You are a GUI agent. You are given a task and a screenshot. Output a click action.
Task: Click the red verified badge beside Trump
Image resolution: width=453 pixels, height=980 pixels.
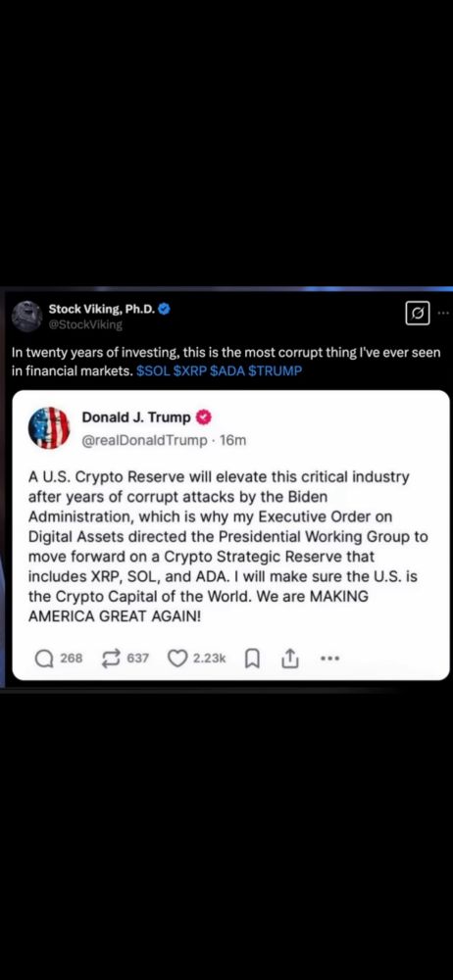203,416
